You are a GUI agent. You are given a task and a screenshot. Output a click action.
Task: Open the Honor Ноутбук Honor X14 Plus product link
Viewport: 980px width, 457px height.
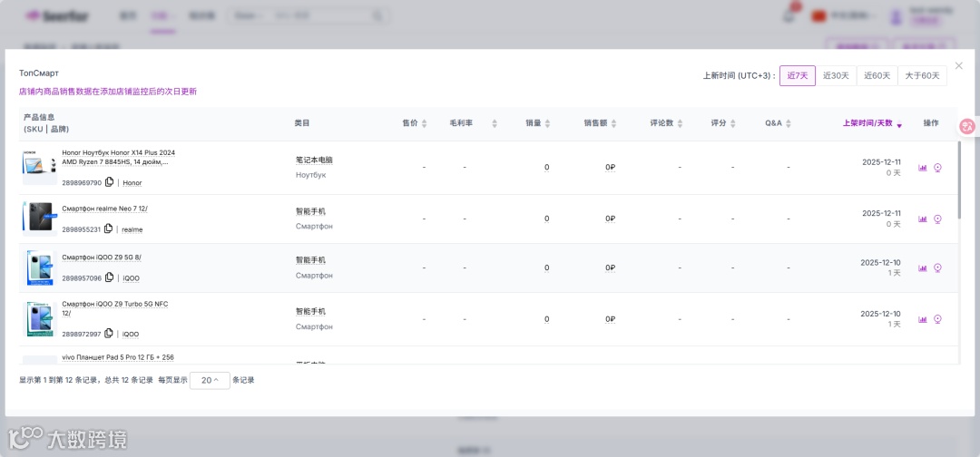click(118, 158)
